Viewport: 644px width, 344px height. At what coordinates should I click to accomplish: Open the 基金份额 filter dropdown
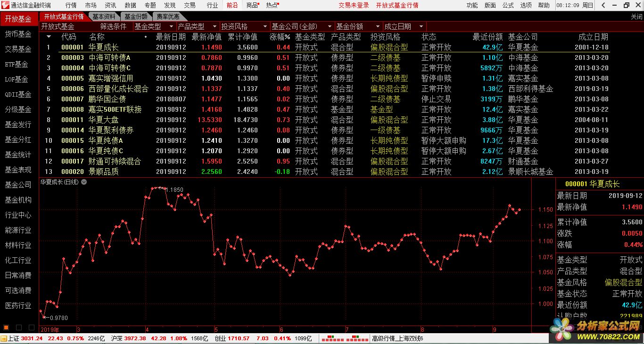coord(358,26)
